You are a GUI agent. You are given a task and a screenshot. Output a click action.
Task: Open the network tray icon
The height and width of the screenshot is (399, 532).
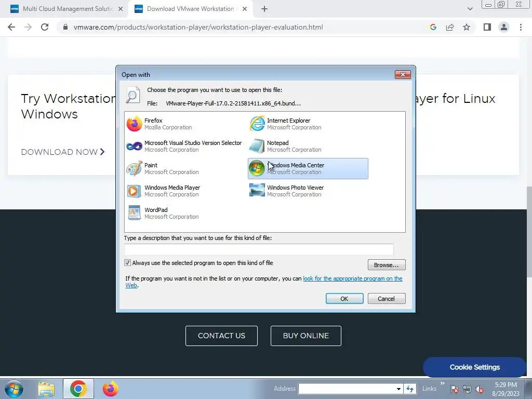click(467, 390)
